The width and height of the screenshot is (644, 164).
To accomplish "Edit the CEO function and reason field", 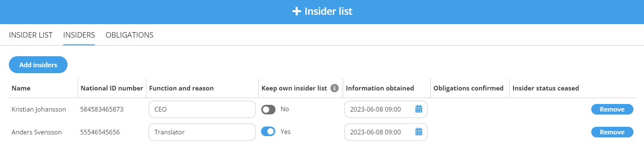I will (202, 109).
